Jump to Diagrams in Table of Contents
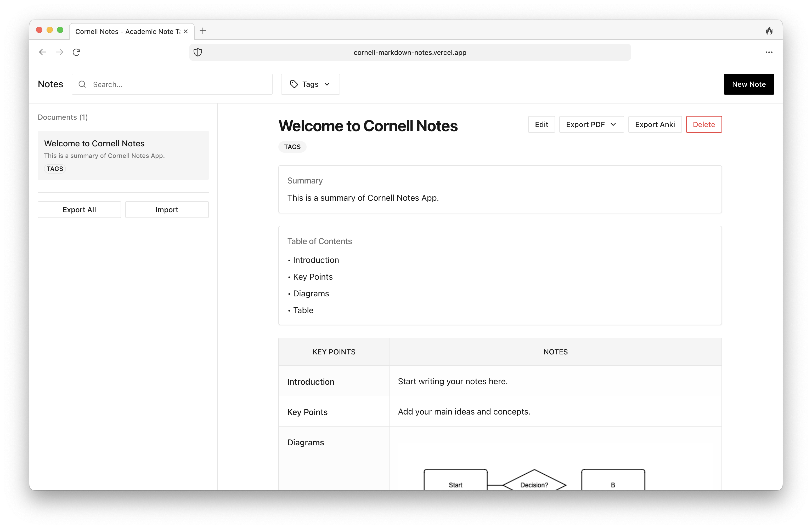The height and width of the screenshot is (529, 812). tap(311, 294)
